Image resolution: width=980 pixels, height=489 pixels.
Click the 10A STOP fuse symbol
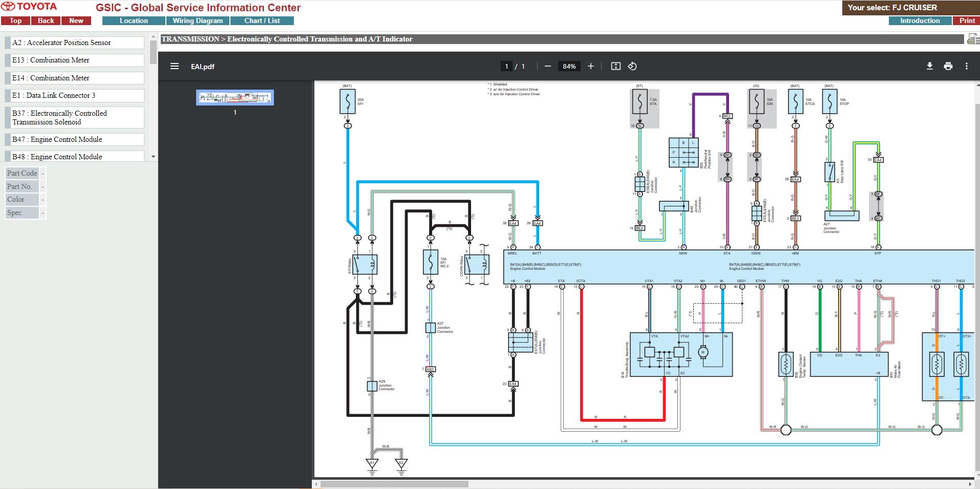(829, 101)
